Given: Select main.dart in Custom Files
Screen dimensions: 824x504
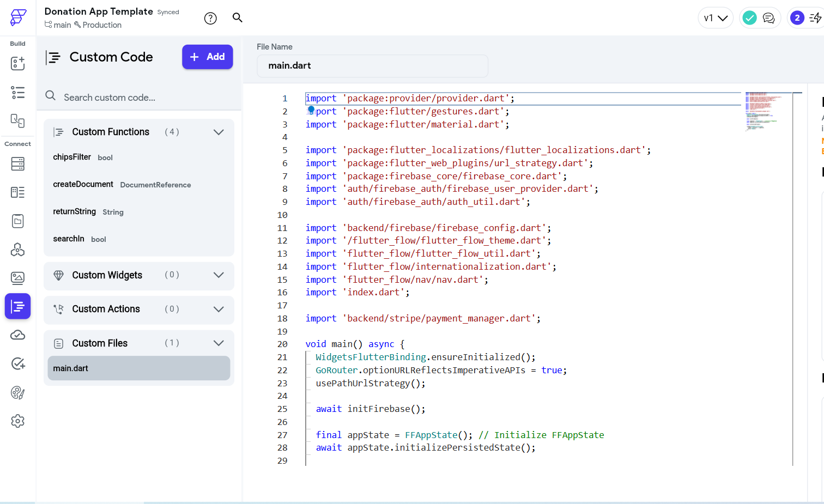Looking at the screenshot, I should tap(138, 368).
